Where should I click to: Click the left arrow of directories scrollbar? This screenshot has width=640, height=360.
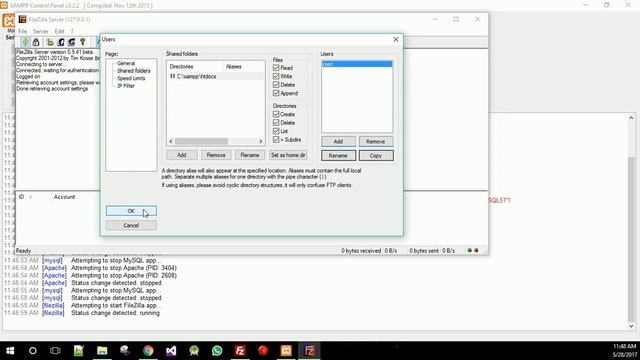171,141
